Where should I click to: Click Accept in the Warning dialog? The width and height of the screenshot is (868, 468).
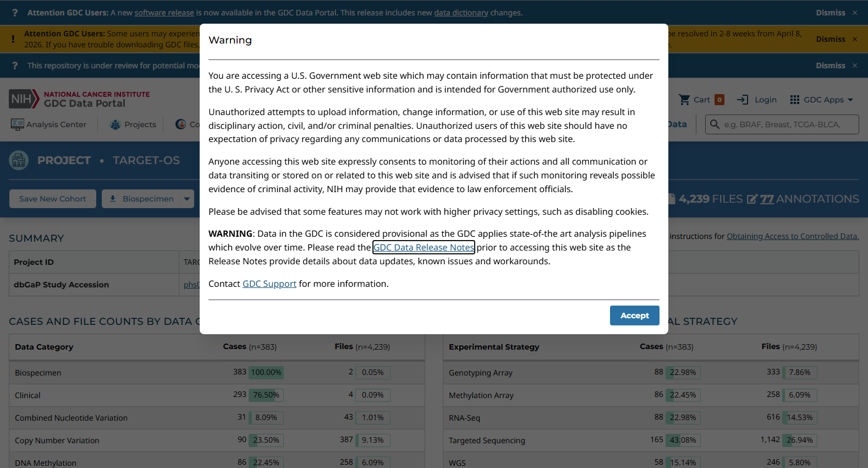coord(634,315)
